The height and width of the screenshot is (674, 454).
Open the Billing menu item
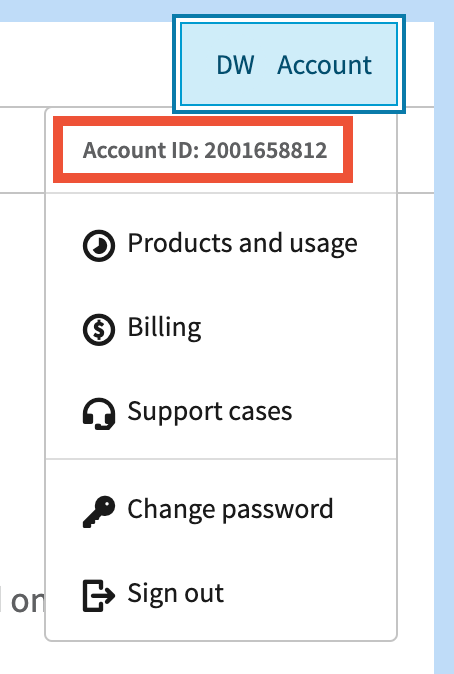(221, 329)
